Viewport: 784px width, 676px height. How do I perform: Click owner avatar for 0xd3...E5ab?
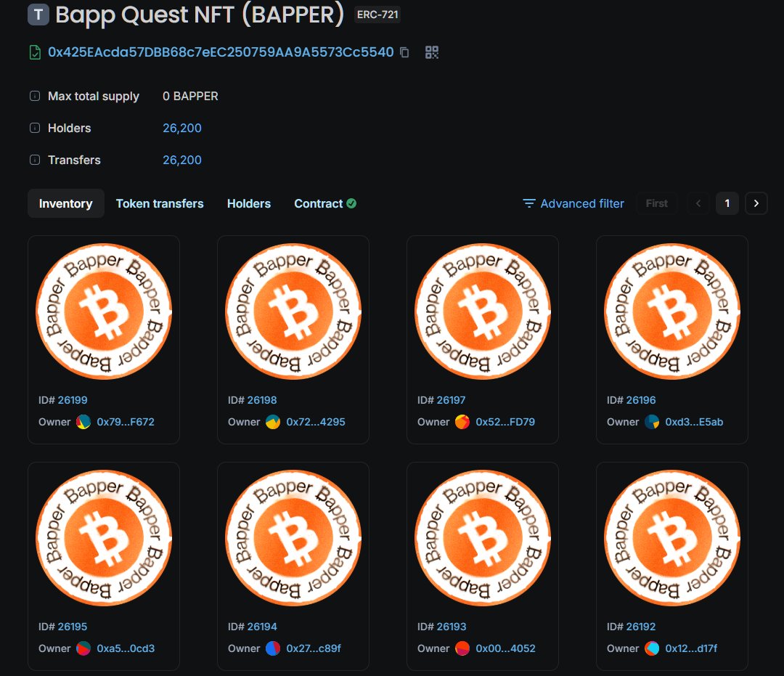652,422
